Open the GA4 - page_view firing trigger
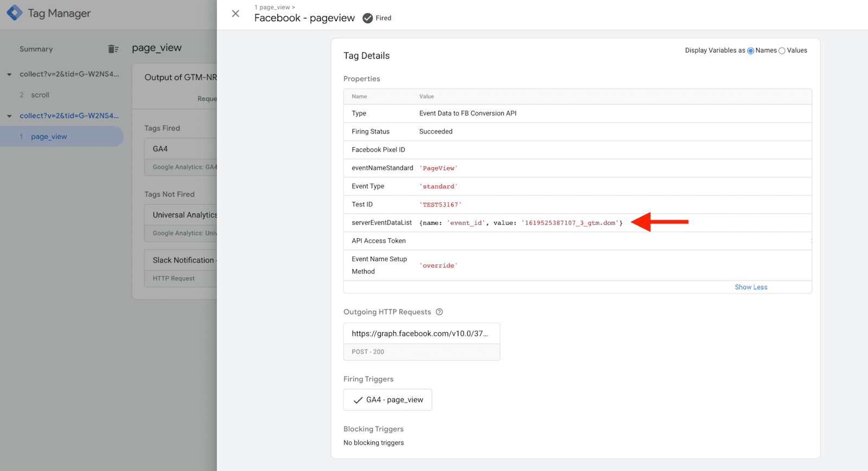This screenshot has width=868, height=471. coord(387,400)
